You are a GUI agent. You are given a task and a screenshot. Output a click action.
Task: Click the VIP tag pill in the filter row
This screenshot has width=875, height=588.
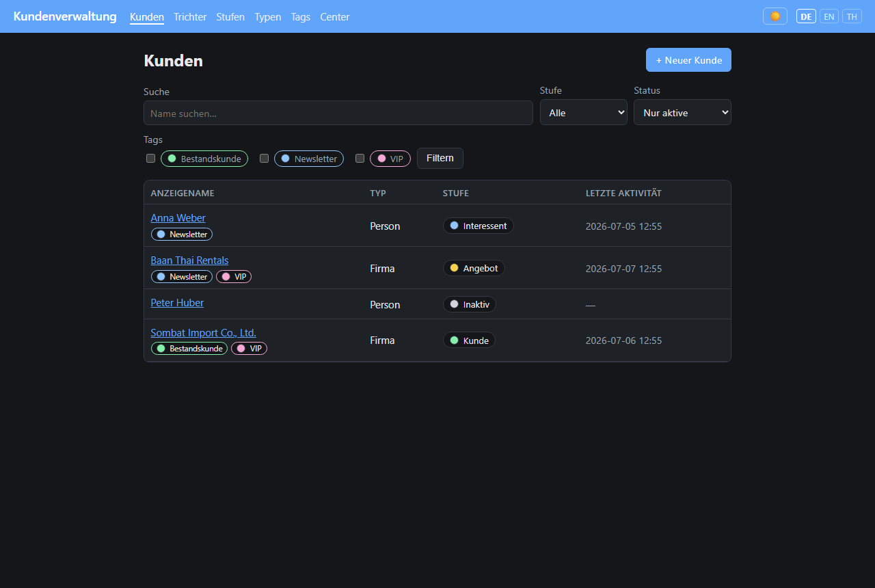point(390,159)
